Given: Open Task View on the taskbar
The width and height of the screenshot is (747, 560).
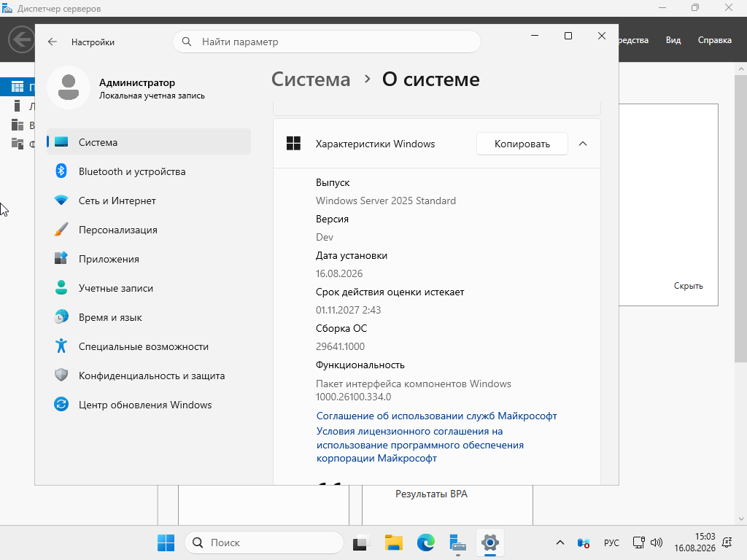Looking at the screenshot, I should point(361,542).
